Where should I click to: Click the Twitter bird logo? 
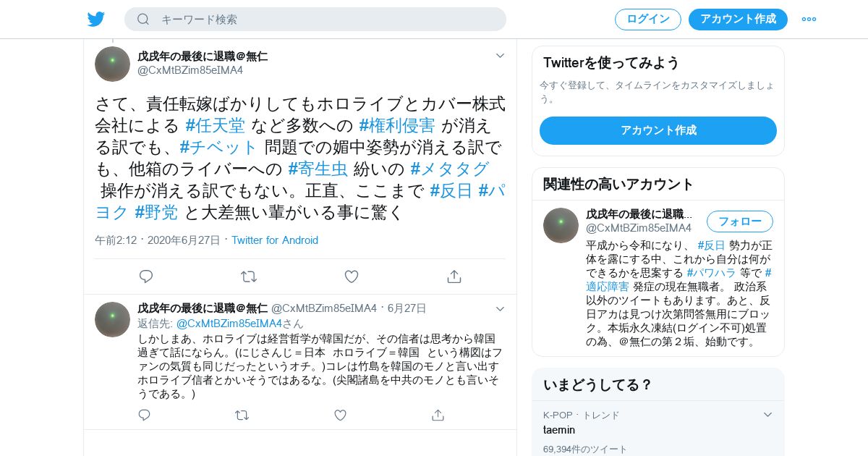(x=96, y=20)
